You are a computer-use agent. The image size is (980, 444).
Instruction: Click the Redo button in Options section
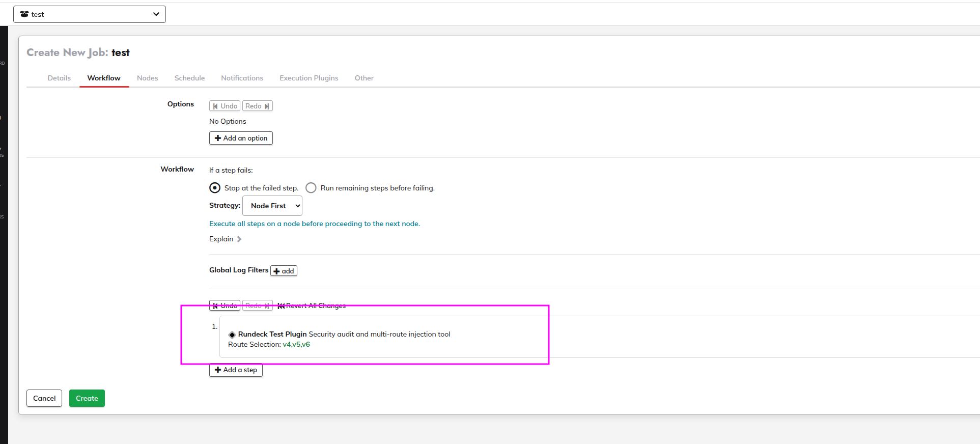(x=257, y=106)
